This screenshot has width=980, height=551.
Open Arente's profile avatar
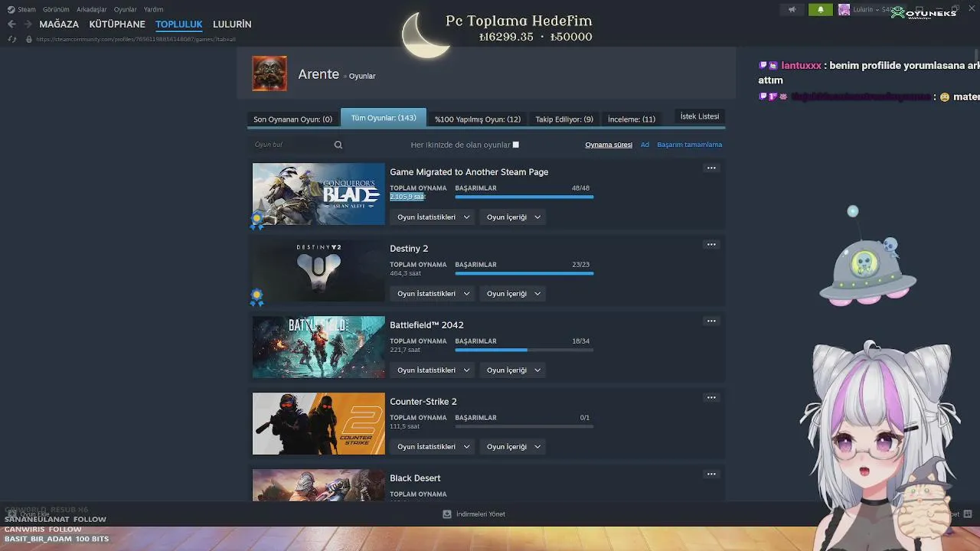point(269,73)
